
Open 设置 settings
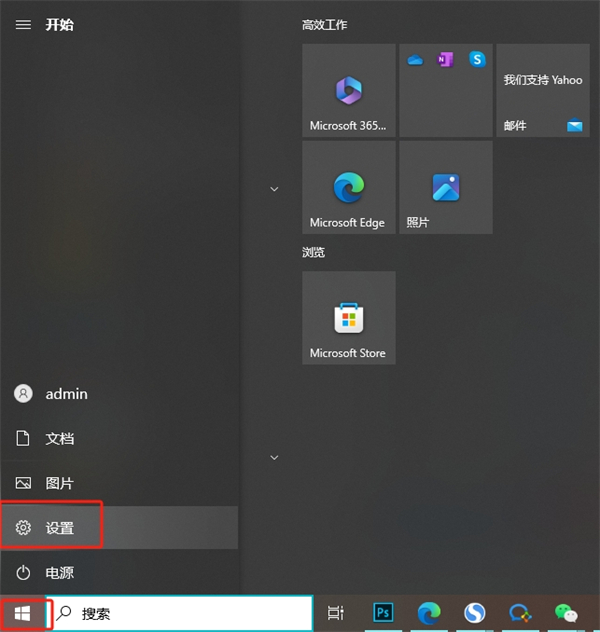pos(119,528)
